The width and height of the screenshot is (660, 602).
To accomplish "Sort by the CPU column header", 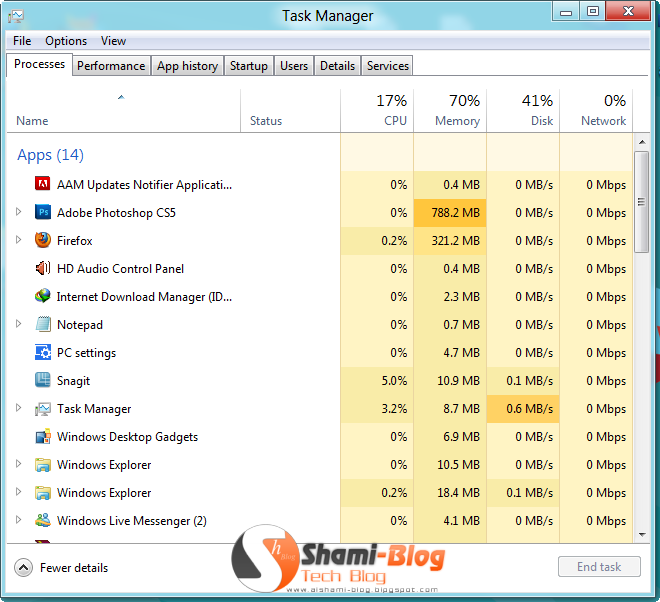I will (377, 111).
